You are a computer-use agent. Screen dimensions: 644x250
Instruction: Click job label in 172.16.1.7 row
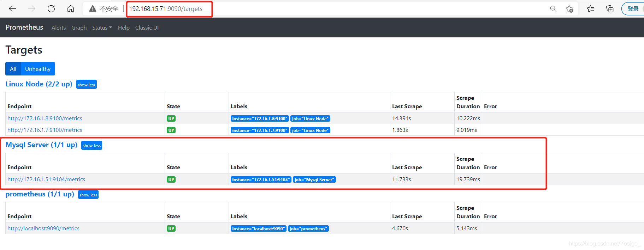pos(310,130)
